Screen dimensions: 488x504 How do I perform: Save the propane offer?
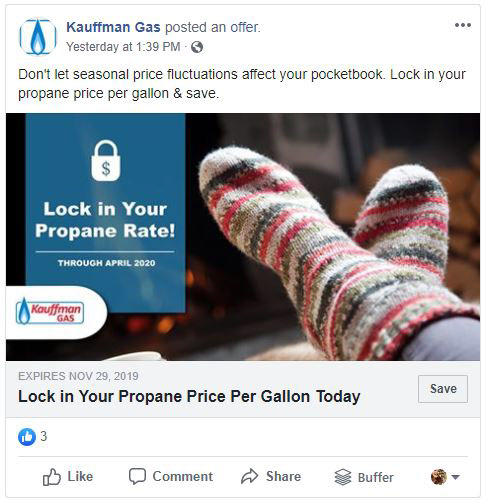click(x=443, y=389)
